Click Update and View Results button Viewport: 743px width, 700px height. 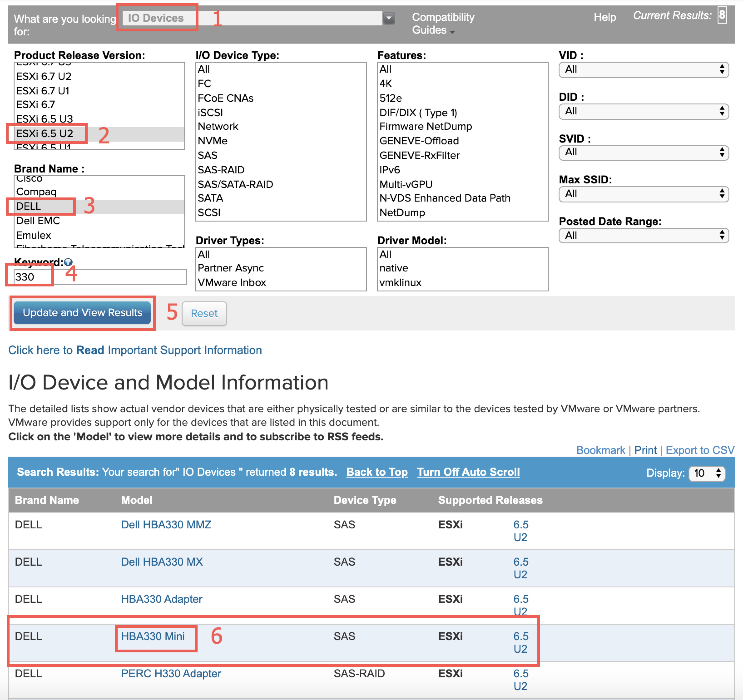click(x=82, y=313)
